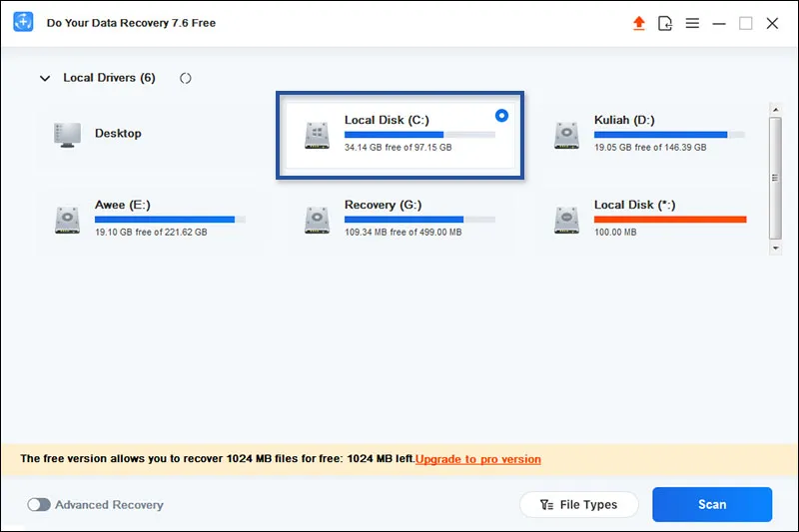Start scanning with the Scan button

coord(712,505)
